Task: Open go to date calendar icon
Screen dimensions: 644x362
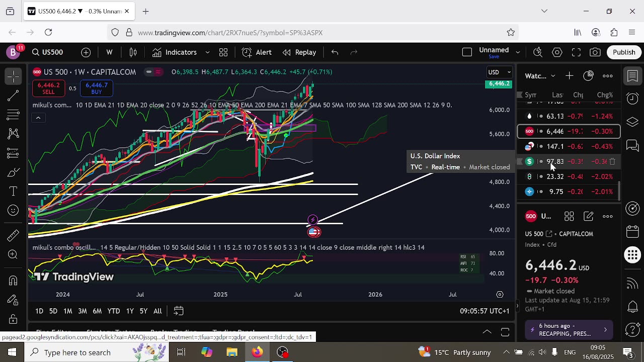Action: [x=179, y=311]
